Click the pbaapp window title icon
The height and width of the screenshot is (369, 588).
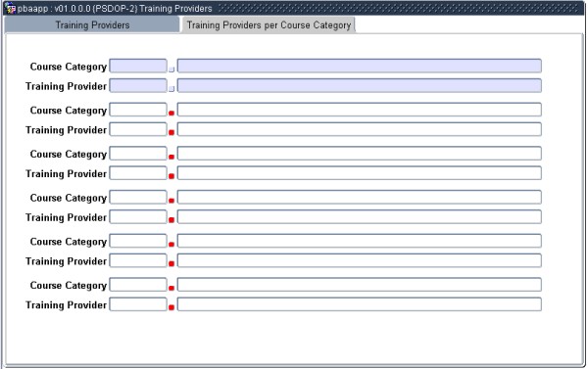tap(11, 8)
